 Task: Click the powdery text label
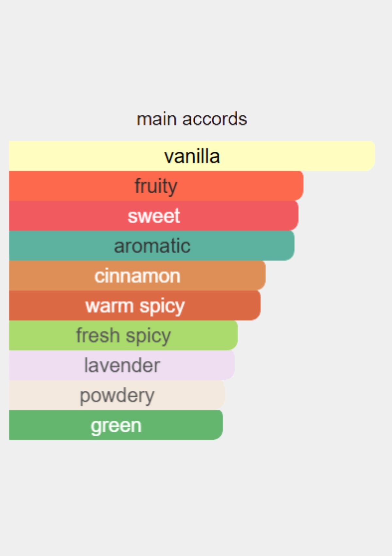pyautogui.click(x=117, y=396)
